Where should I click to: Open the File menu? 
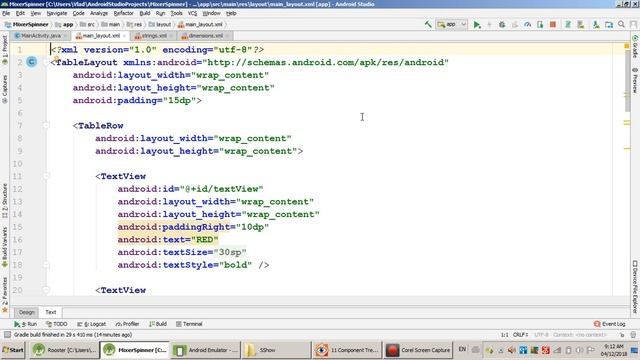click(6, 13)
